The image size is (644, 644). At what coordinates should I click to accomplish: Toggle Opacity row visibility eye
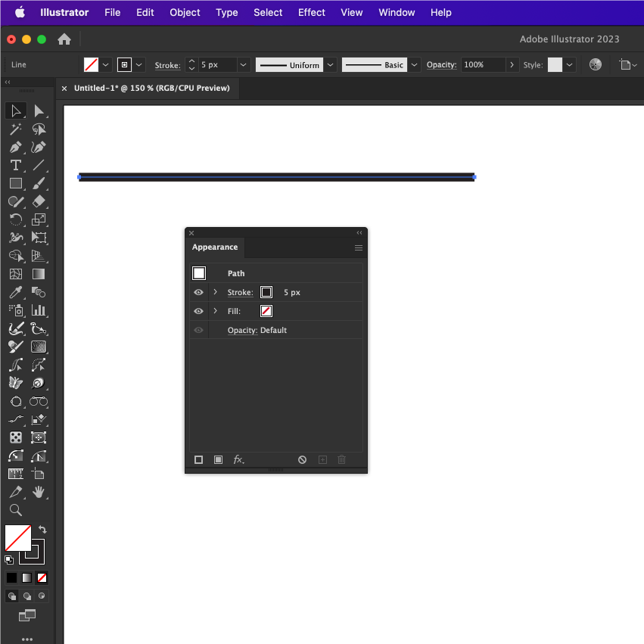[198, 330]
